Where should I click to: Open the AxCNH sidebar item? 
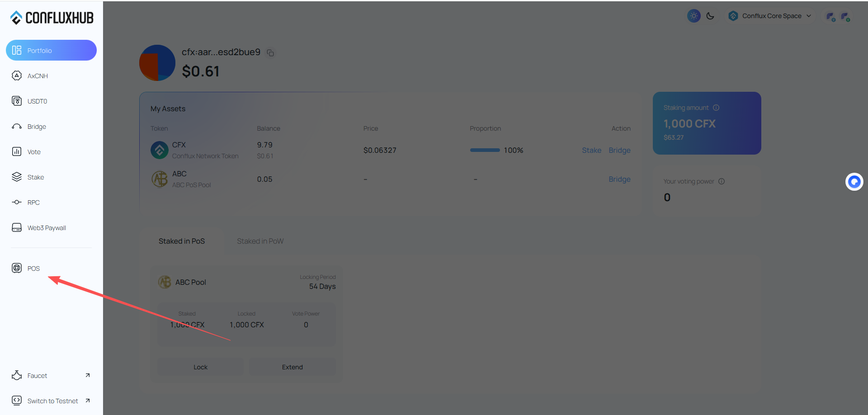38,76
